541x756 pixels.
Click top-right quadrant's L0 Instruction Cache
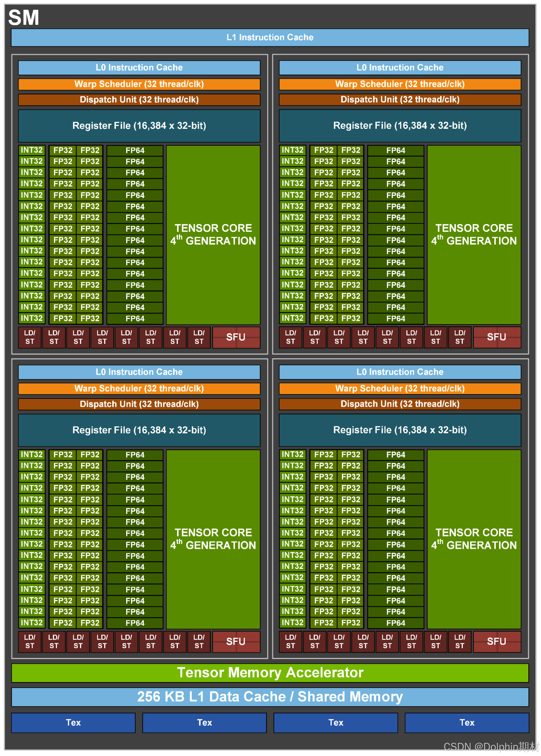pyautogui.click(x=400, y=67)
